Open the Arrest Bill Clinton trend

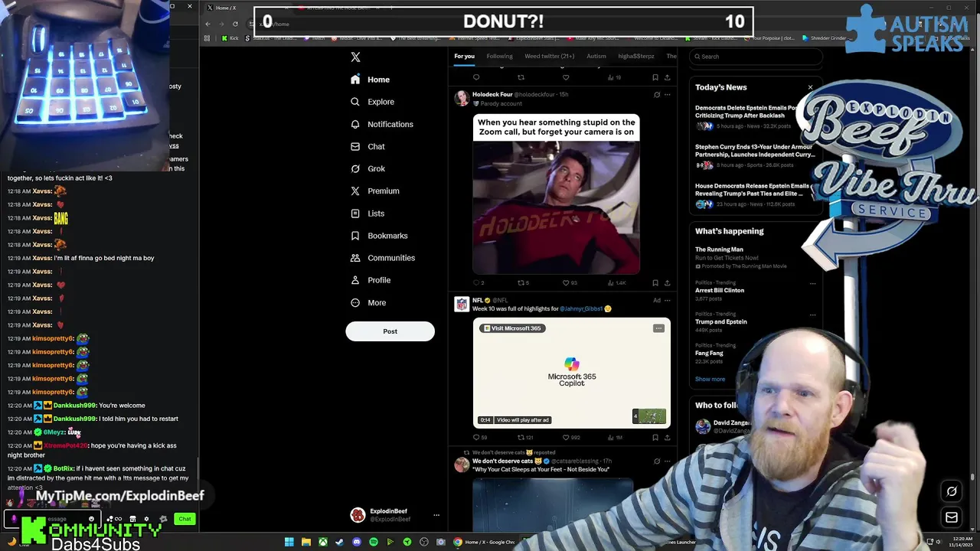(720, 290)
